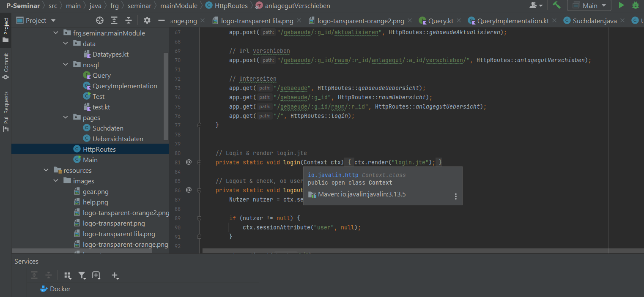Open Filter options in Services toolbar
This screenshot has width=644, height=297.
pos(82,275)
